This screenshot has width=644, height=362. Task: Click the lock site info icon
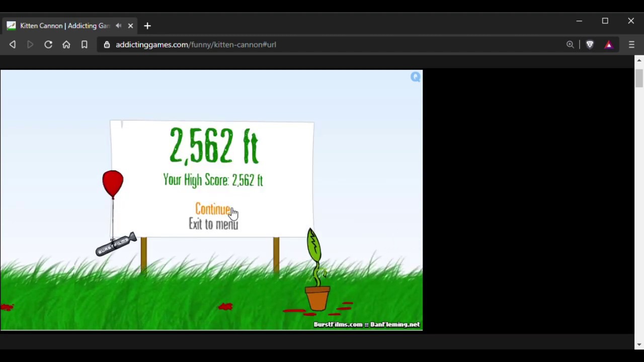point(107,45)
